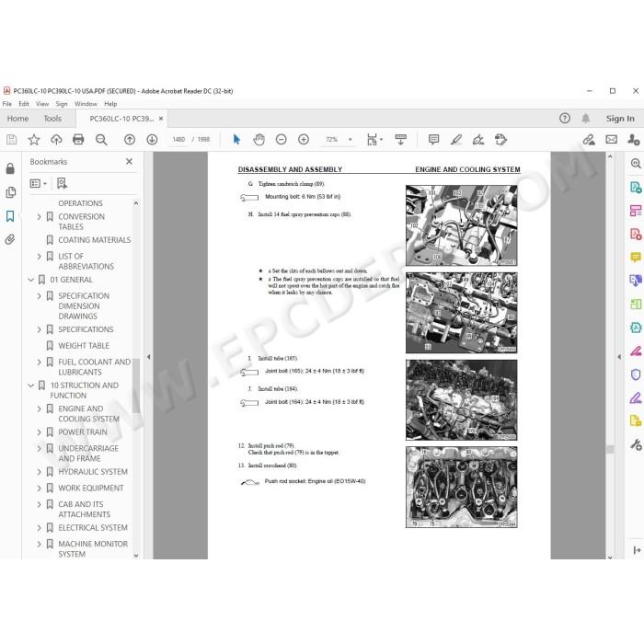Viewport: 644px width, 644px height.
Task: Open the Help question mark icon
Action: click(x=565, y=119)
